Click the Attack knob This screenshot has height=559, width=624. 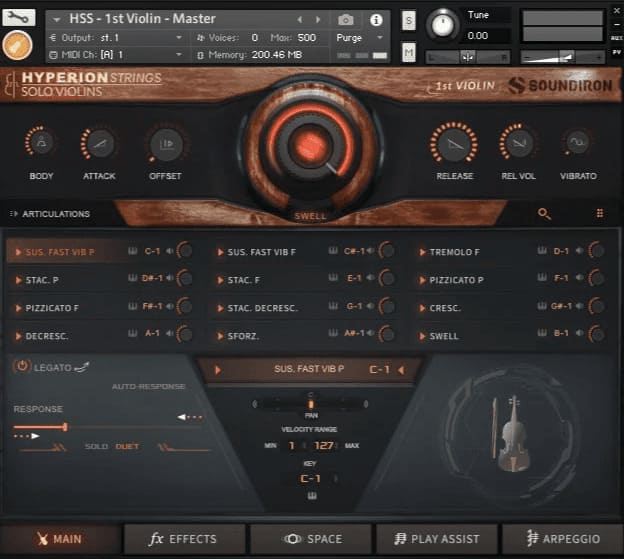[99, 145]
